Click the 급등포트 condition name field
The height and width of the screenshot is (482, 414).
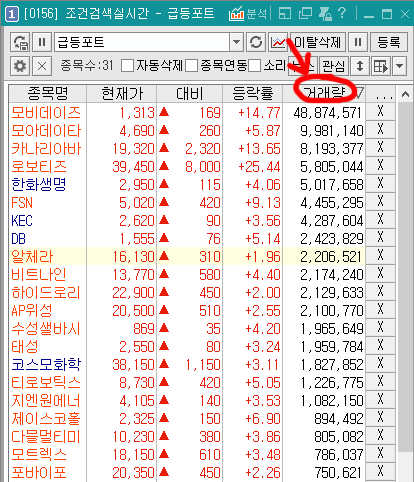click(x=142, y=42)
